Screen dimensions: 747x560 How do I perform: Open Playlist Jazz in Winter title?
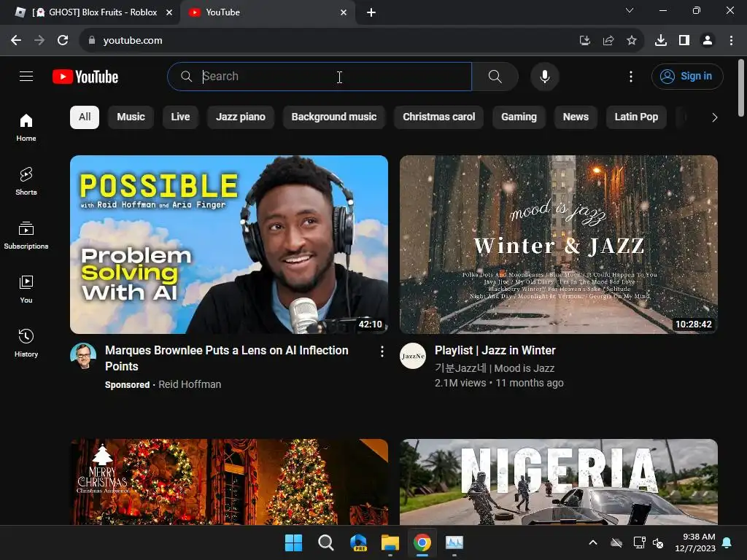pyautogui.click(x=495, y=351)
